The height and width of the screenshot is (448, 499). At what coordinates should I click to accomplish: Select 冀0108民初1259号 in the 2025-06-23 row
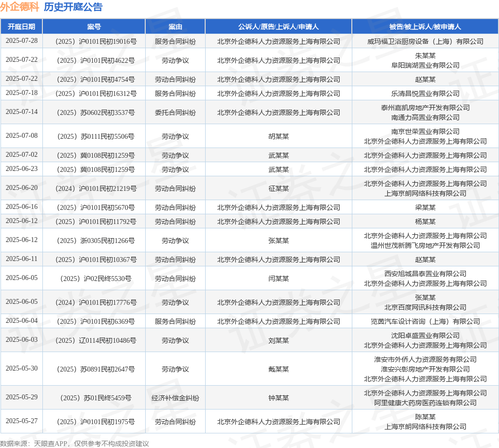pos(107,169)
